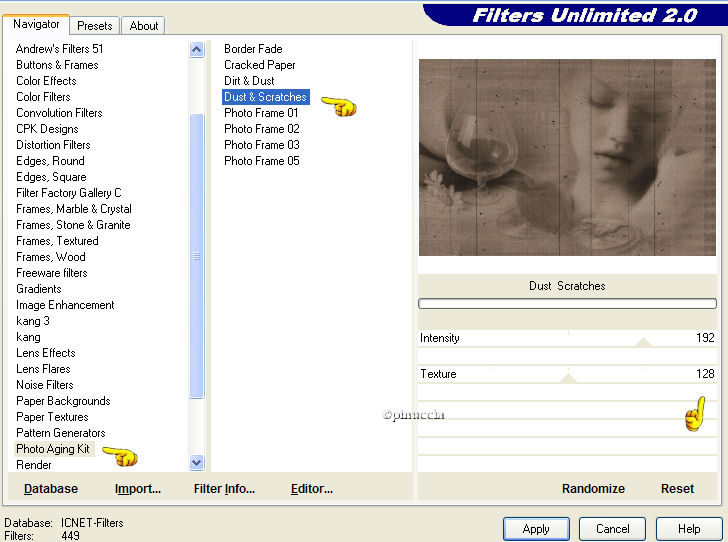This screenshot has height=542, width=728.
Task: Click the Import... link
Action: tap(138, 489)
